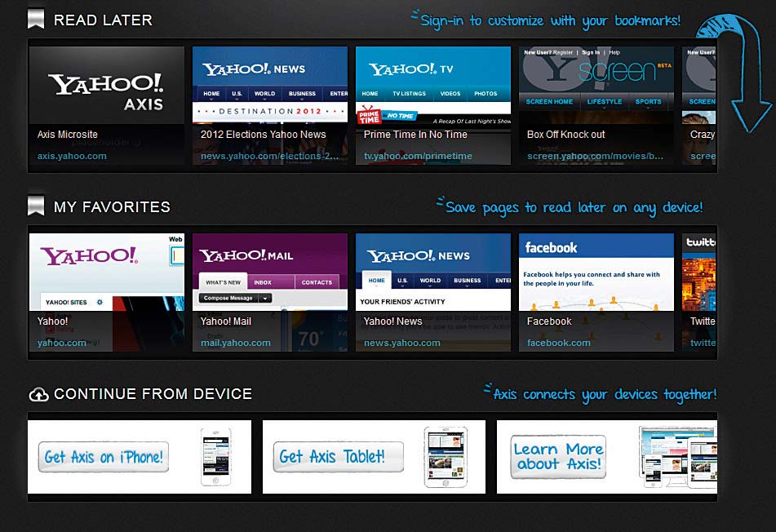Screen dimensions: 776x532
Task: Open the Yahoo! Mail favorite thumbnail
Action: point(270,292)
